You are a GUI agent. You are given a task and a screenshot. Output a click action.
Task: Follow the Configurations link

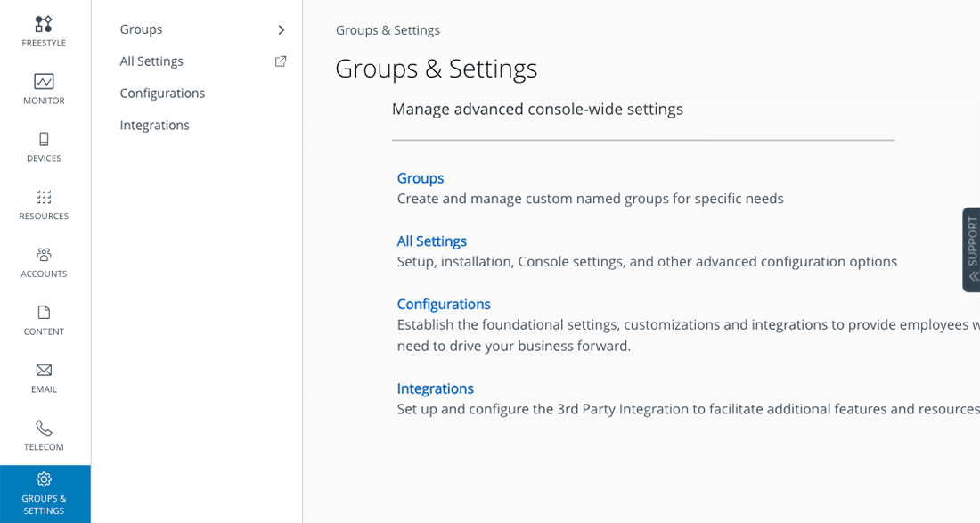444,304
